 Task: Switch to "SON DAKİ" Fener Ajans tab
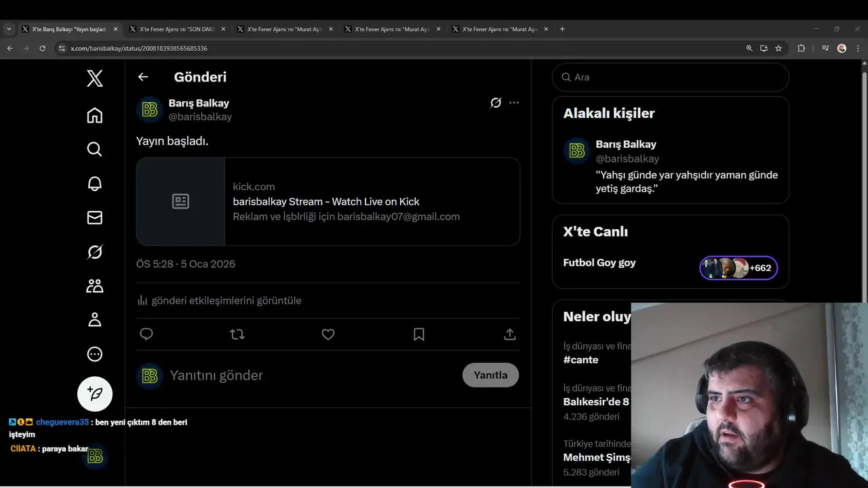(x=178, y=29)
